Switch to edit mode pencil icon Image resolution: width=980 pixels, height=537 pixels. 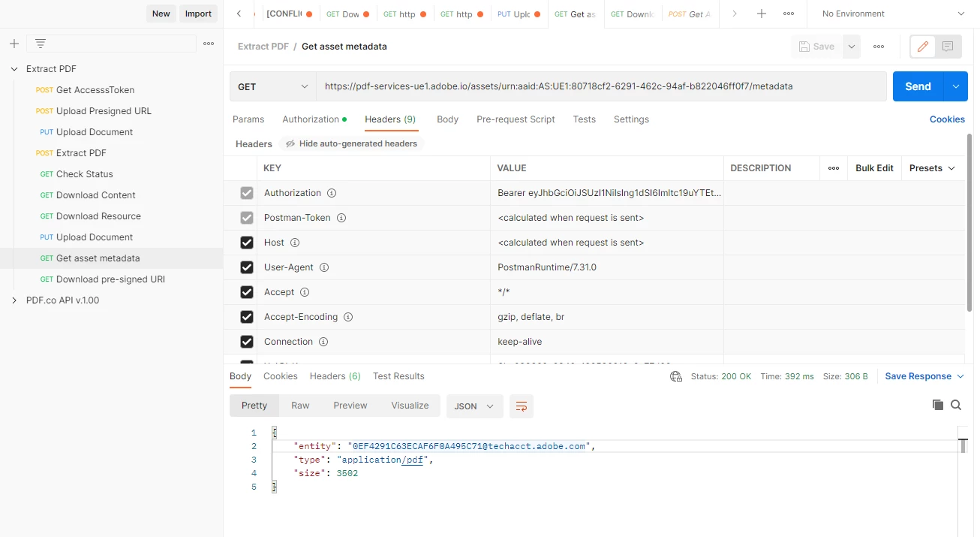pyautogui.click(x=923, y=47)
